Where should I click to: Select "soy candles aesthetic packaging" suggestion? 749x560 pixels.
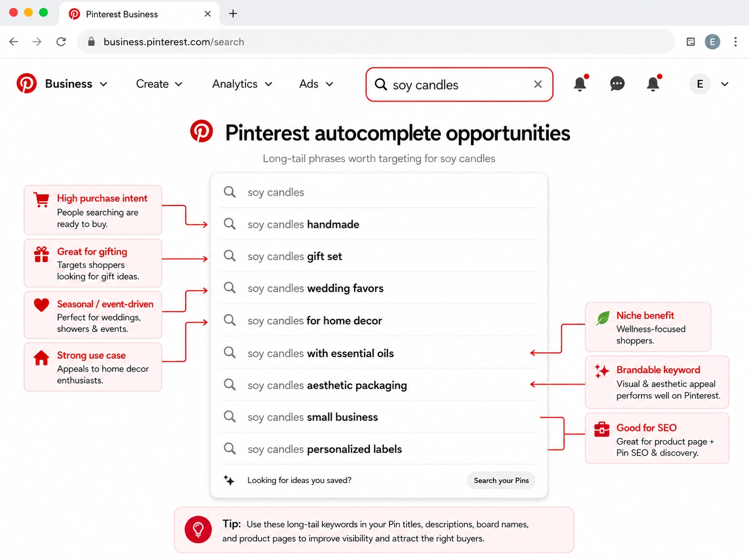[379, 385]
